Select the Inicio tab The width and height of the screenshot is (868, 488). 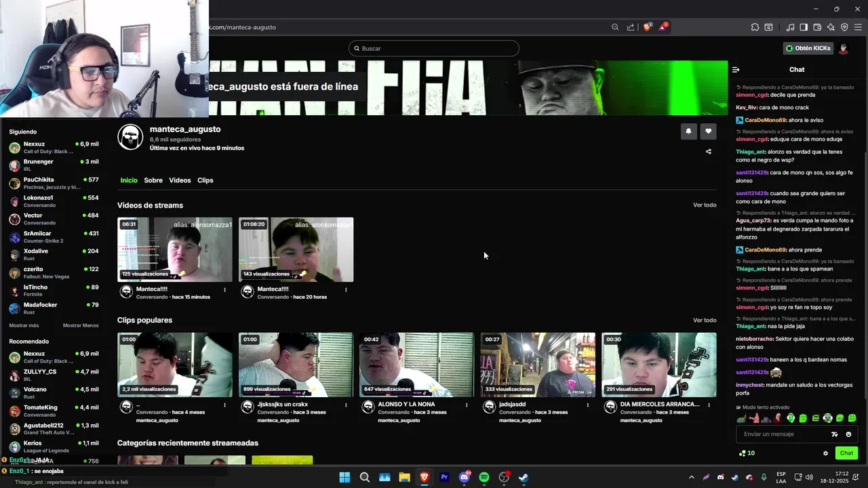(129, 180)
